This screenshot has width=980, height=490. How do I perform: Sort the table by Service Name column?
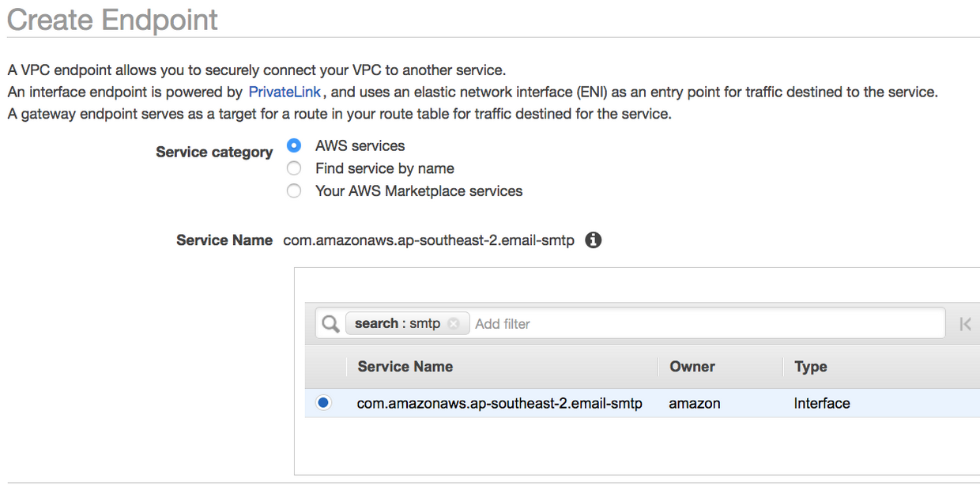click(405, 367)
